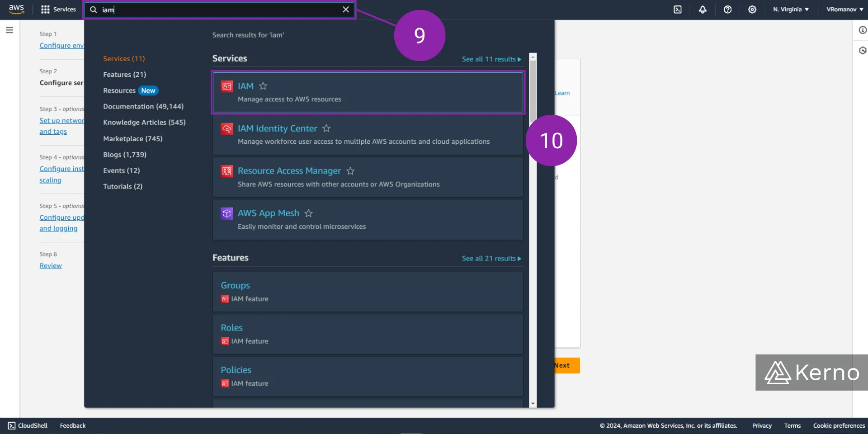The width and height of the screenshot is (868, 434).
Task: Open the Learn link behind the panel
Action: pyautogui.click(x=562, y=93)
